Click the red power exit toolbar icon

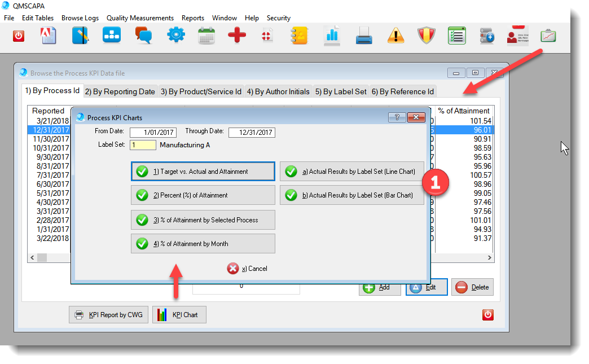tap(19, 36)
